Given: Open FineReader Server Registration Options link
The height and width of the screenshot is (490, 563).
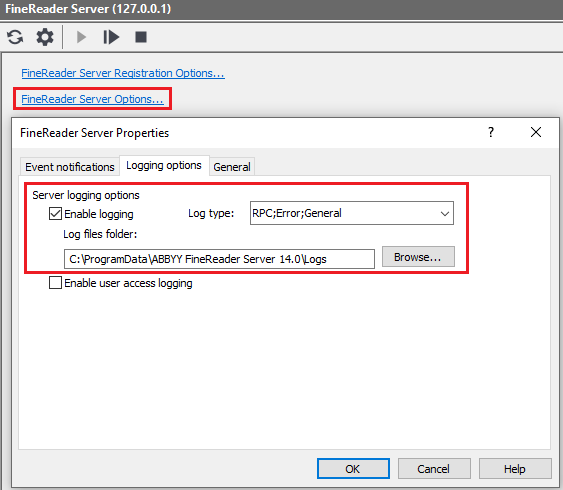Looking at the screenshot, I should pos(123,73).
